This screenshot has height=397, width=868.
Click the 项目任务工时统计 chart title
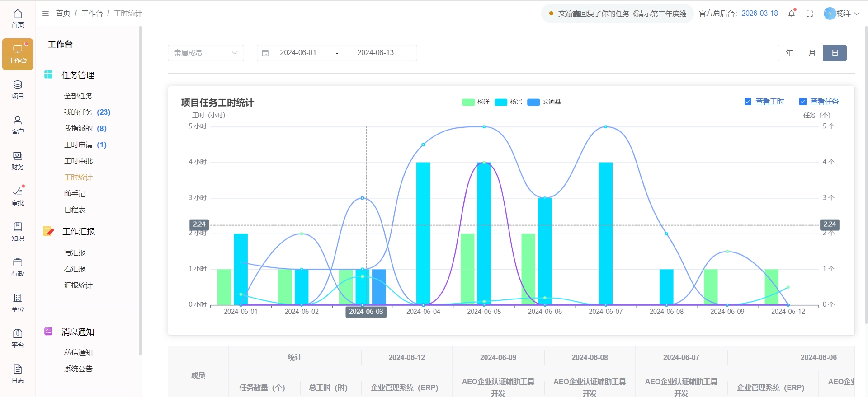coord(217,103)
